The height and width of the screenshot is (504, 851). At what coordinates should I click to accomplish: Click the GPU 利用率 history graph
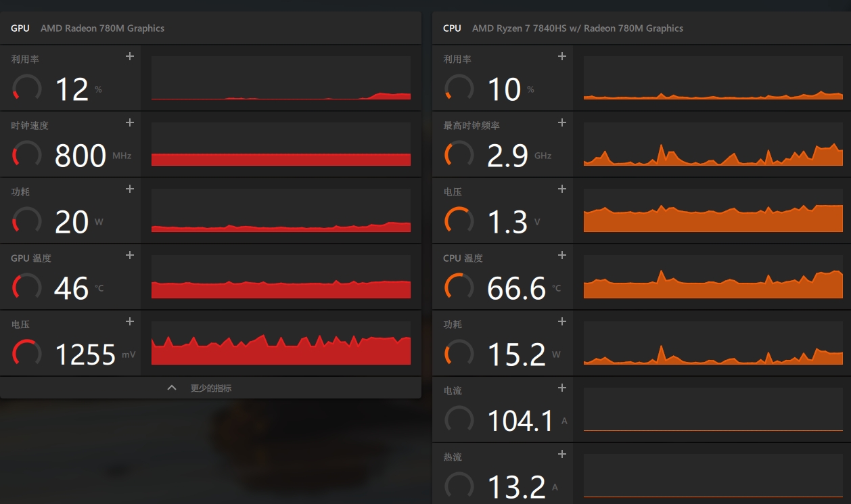coord(281,78)
